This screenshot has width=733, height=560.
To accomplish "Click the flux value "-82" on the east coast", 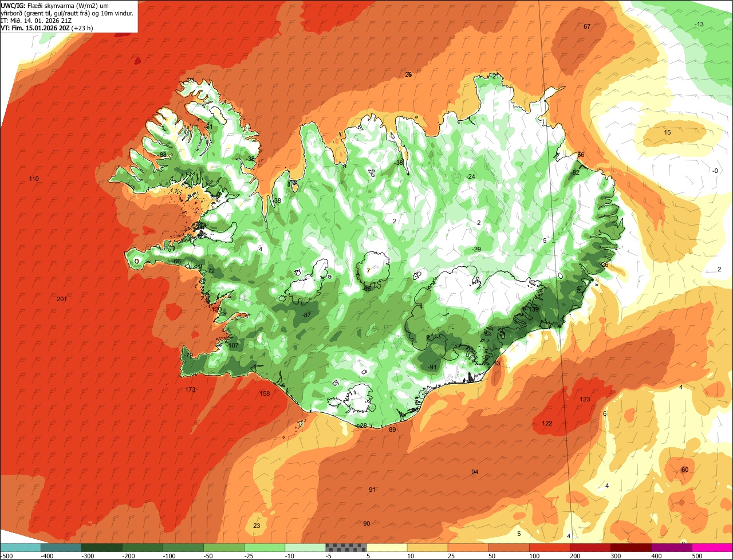I will (x=575, y=172).
